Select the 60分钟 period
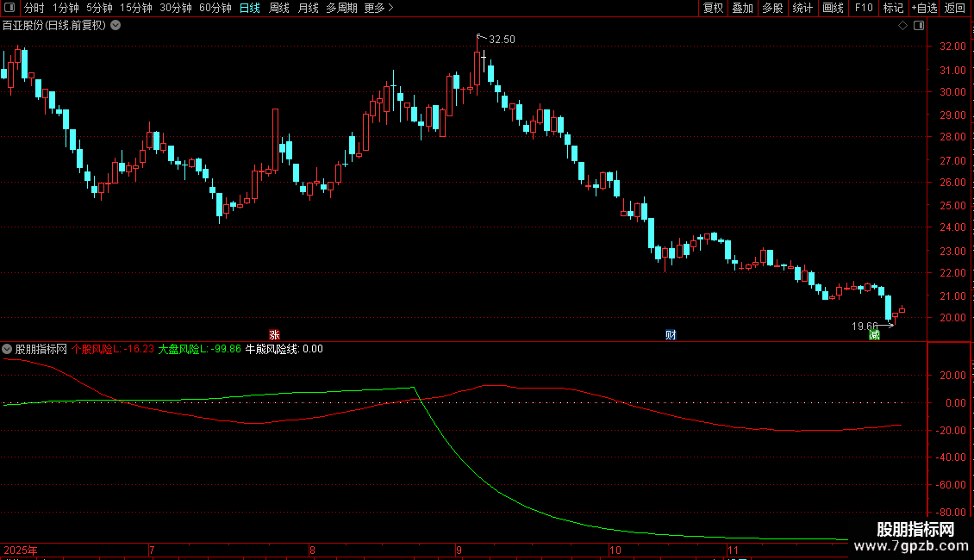The image size is (974, 560). 215,8
